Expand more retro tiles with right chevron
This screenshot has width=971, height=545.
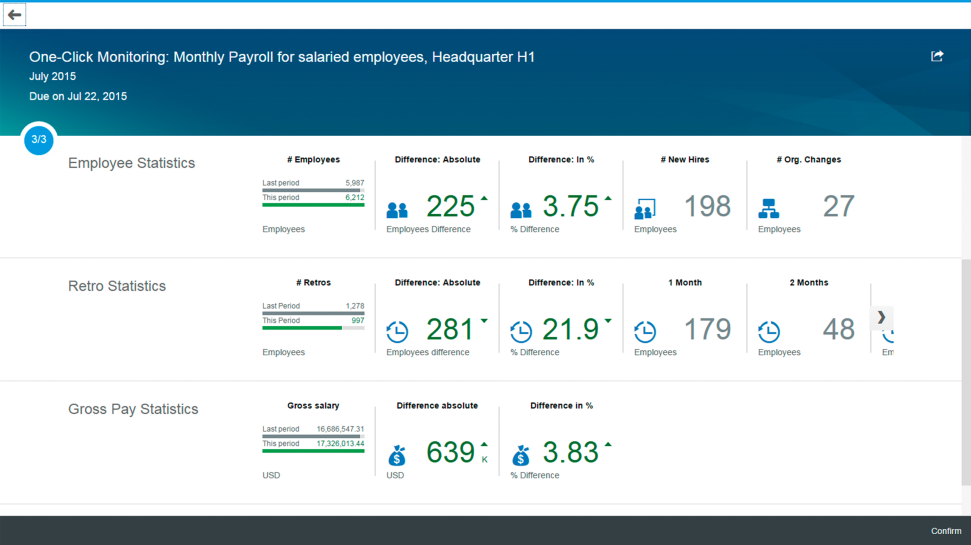[x=881, y=318]
